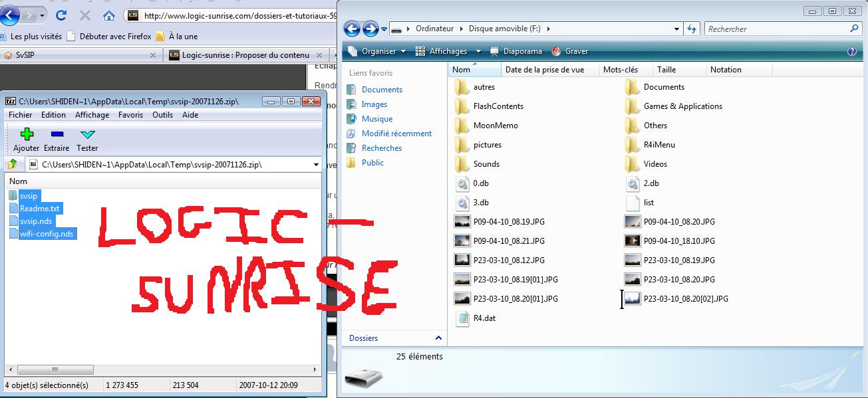Viewport: 868px width, 398px height.
Task: Stop loading in Firefox
Action: [85, 15]
